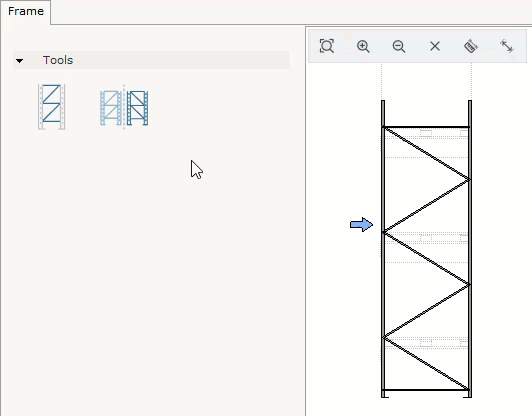Click the left footplate of the frame
Viewport: 532px width, 416px height.
(x=385, y=395)
